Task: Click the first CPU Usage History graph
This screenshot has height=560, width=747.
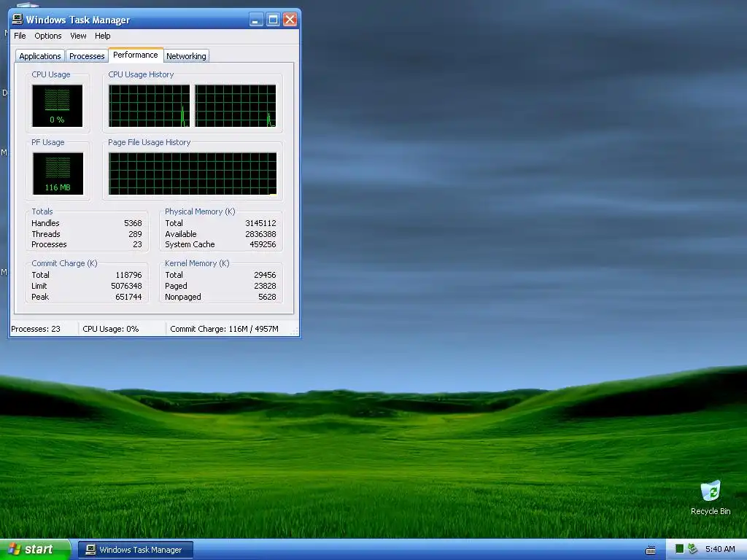Action: [149, 106]
